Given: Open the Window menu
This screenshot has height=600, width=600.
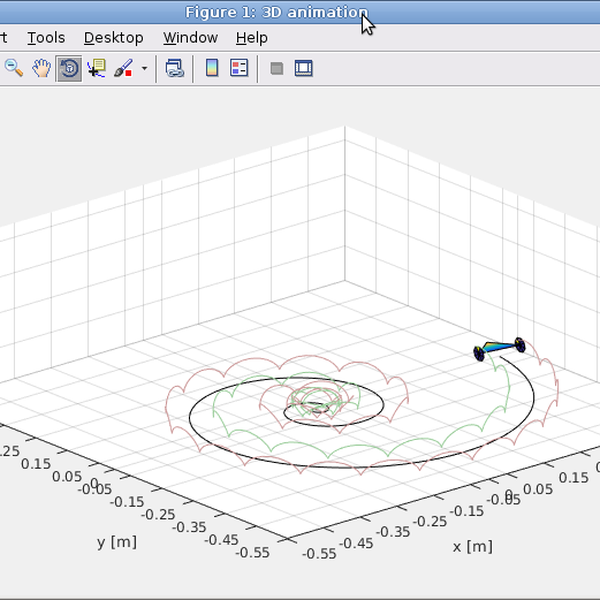Looking at the screenshot, I should 190,38.
